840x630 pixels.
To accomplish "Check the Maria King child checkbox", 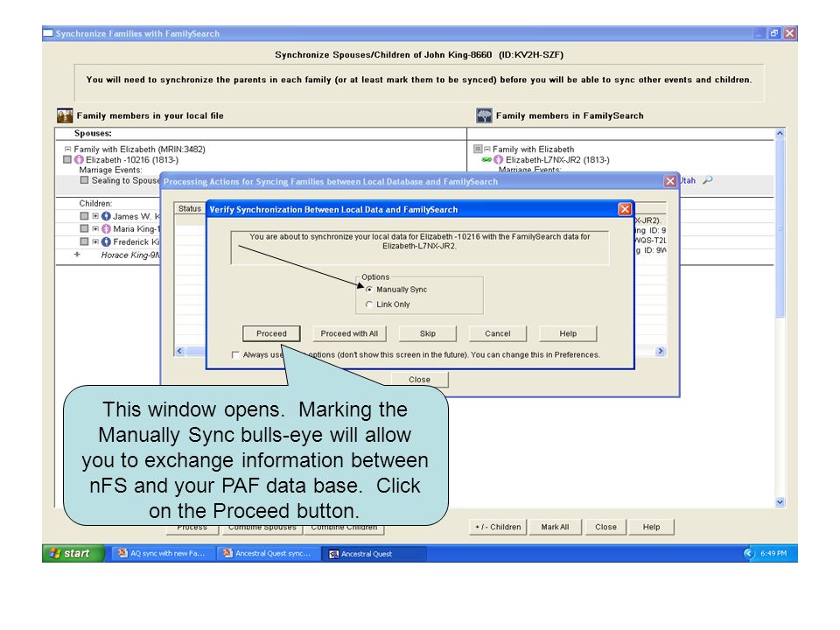I will pyautogui.click(x=84, y=228).
